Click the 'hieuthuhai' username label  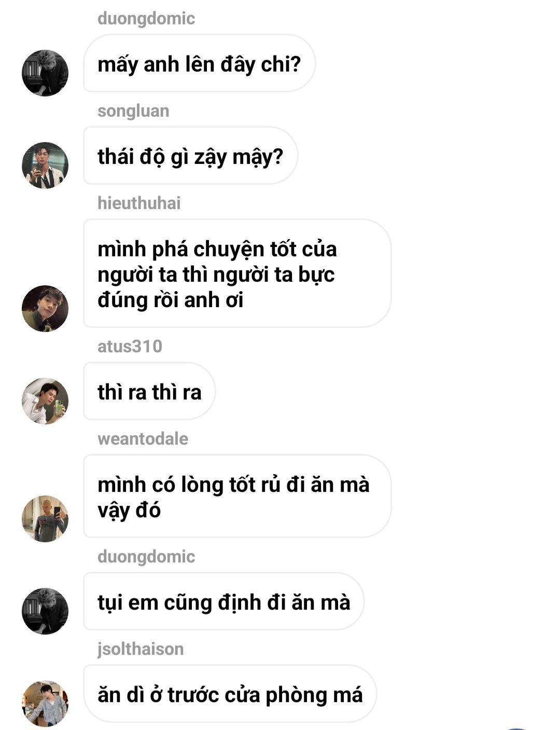click(x=139, y=203)
